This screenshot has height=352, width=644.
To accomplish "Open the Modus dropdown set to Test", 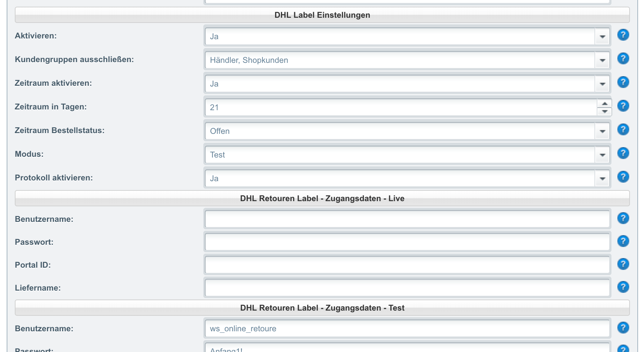I will click(602, 155).
